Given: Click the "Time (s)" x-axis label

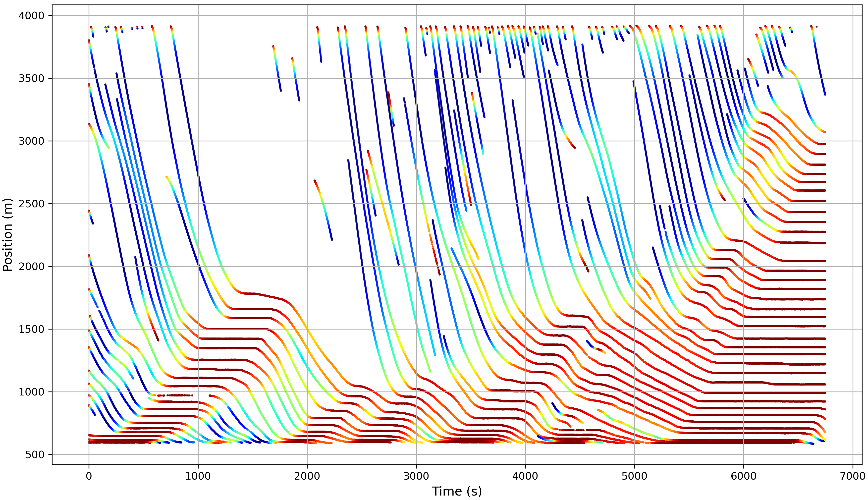Looking at the screenshot, I should 457,492.
